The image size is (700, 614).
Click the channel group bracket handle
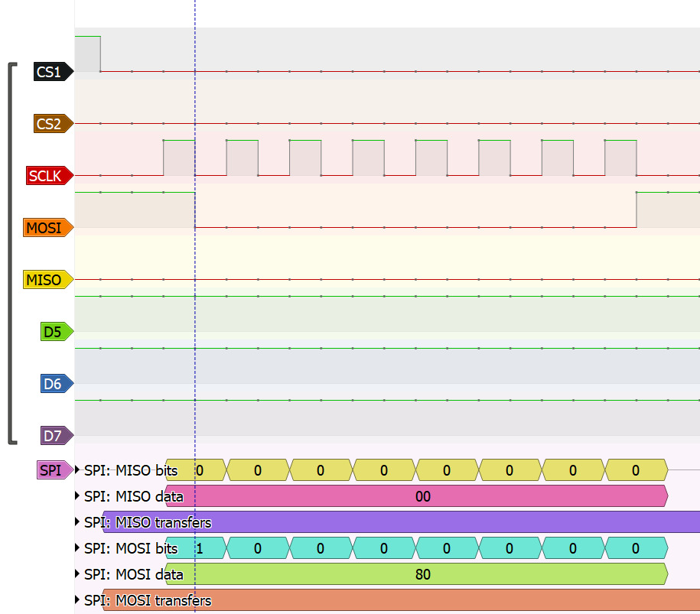[12, 253]
